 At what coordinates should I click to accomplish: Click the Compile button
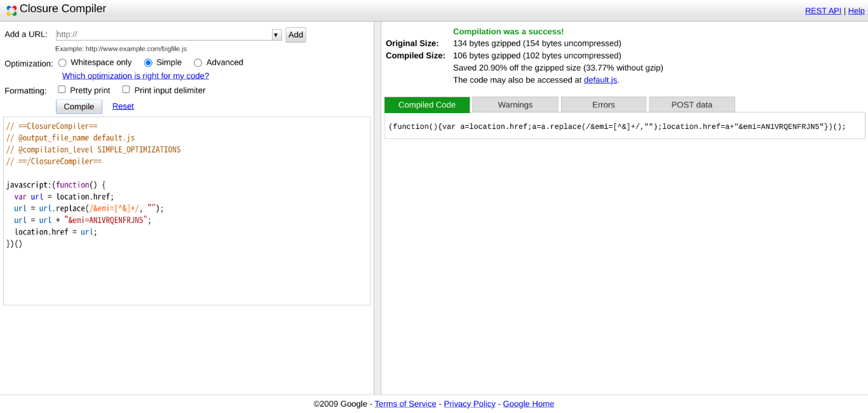tap(79, 107)
